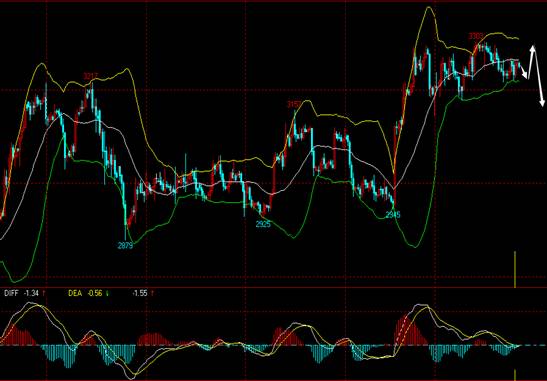
Task: Select the DEA value -0.56
Action: pos(95,293)
